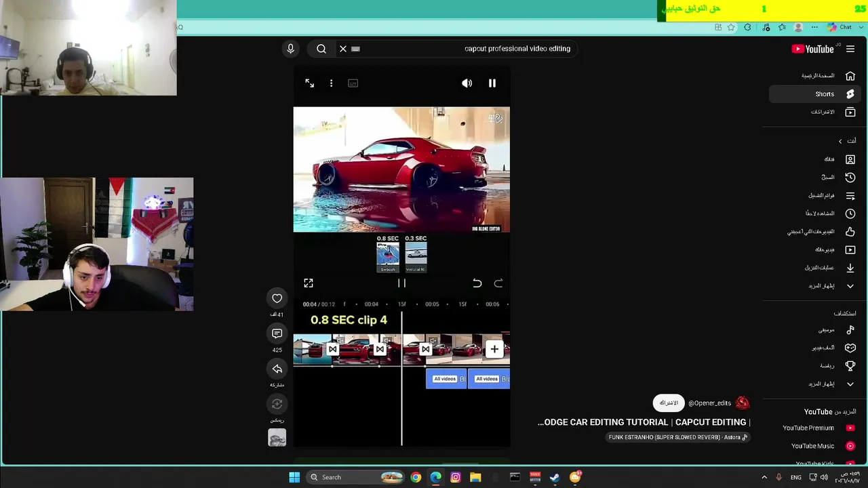Screen dimensions: 868x488
Task: Open the 'You' section chevron header
Action: pos(847,141)
